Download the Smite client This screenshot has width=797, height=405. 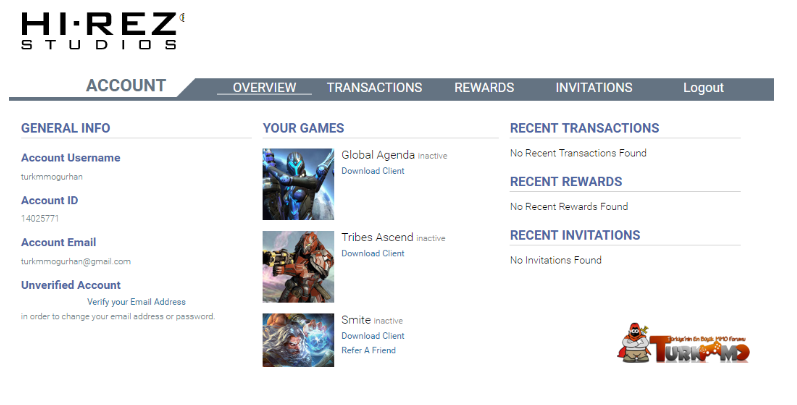(x=373, y=335)
